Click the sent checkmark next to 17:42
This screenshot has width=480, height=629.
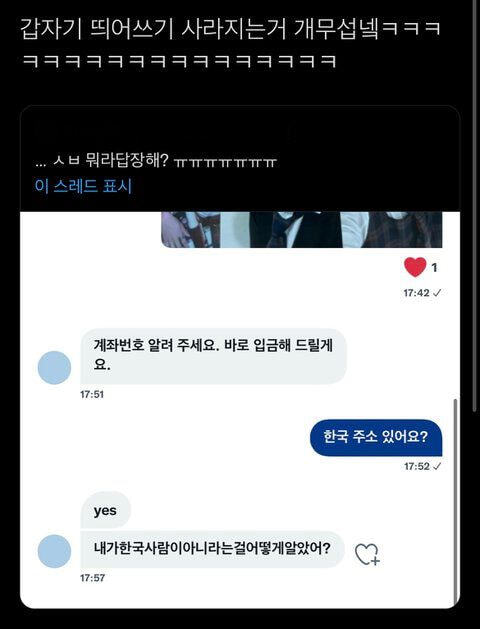point(437,293)
